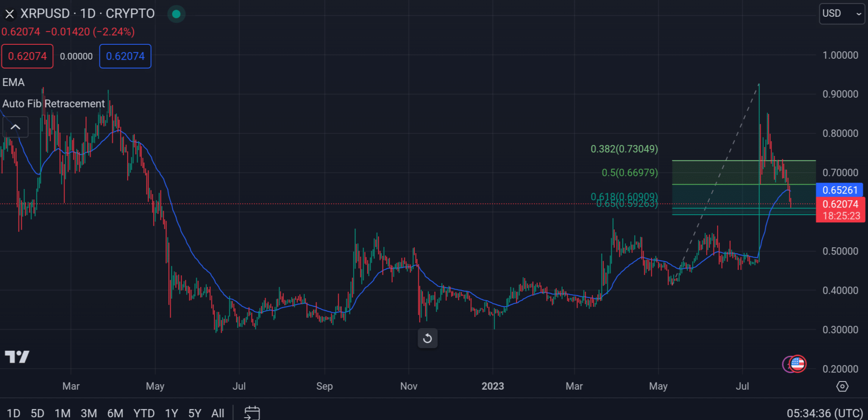Open chart settings hexagon icon

click(842, 387)
